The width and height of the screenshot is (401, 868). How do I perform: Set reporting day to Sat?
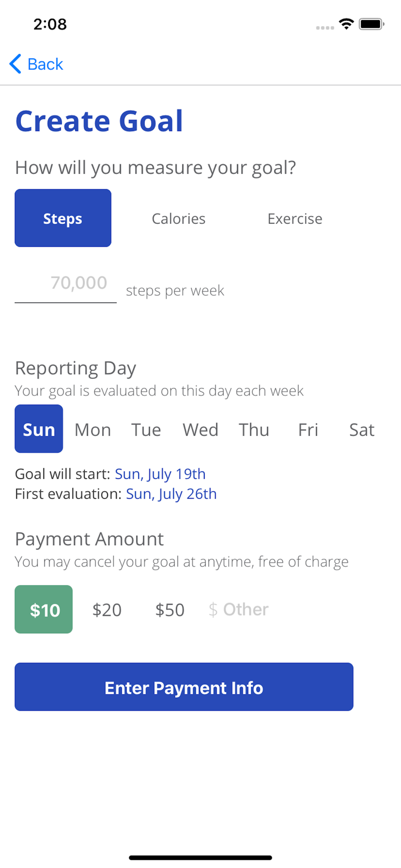(362, 430)
